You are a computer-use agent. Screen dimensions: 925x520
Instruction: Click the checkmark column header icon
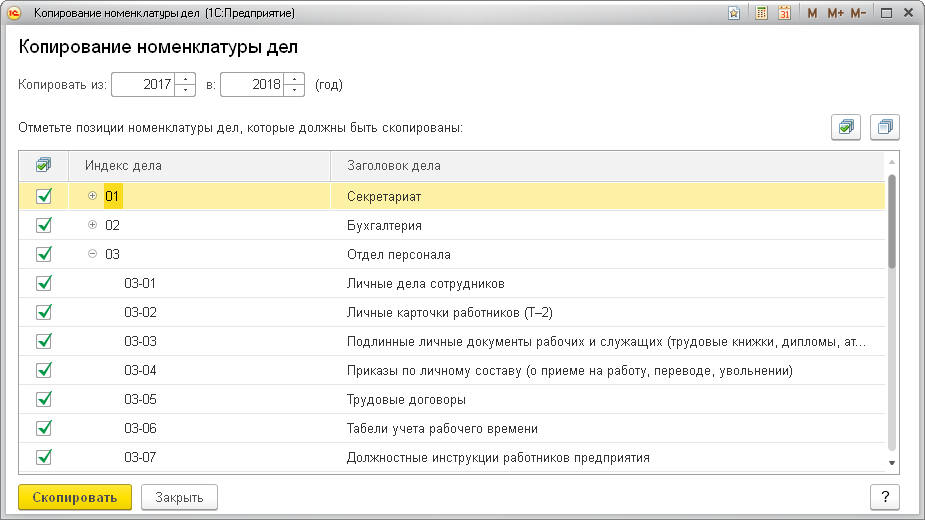point(44,165)
